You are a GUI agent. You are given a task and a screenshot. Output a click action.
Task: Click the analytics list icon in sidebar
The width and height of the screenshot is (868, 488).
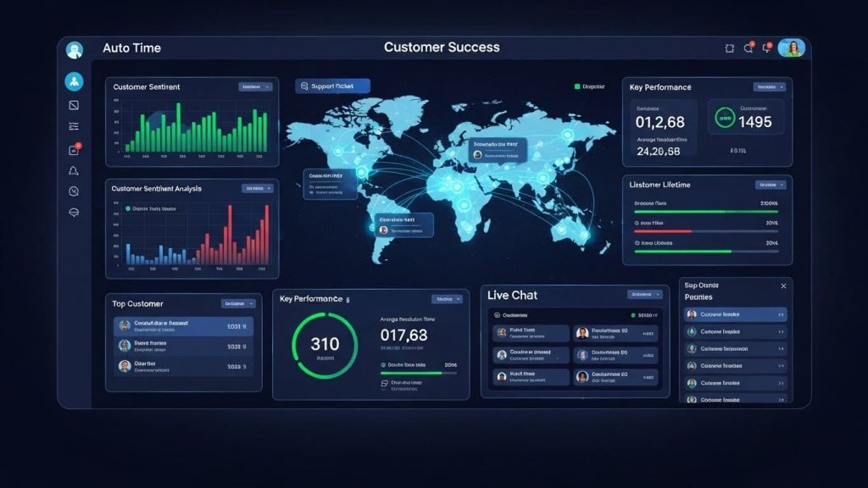tap(74, 125)
